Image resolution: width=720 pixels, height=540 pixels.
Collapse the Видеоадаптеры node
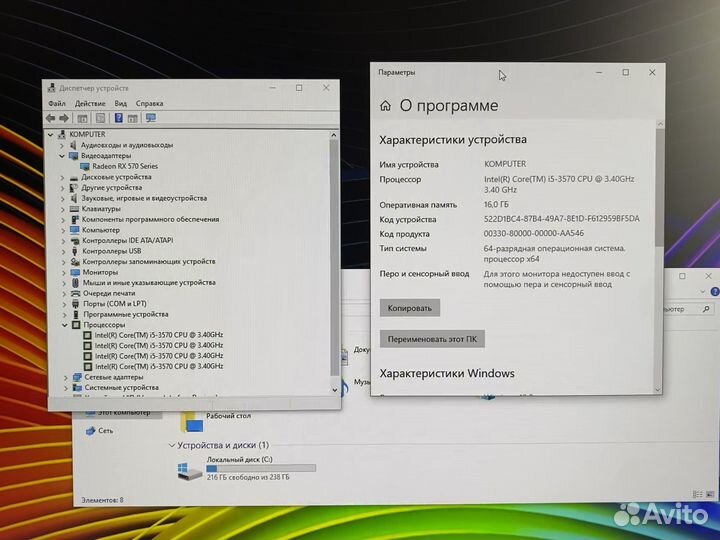click(x=62, y=156)
